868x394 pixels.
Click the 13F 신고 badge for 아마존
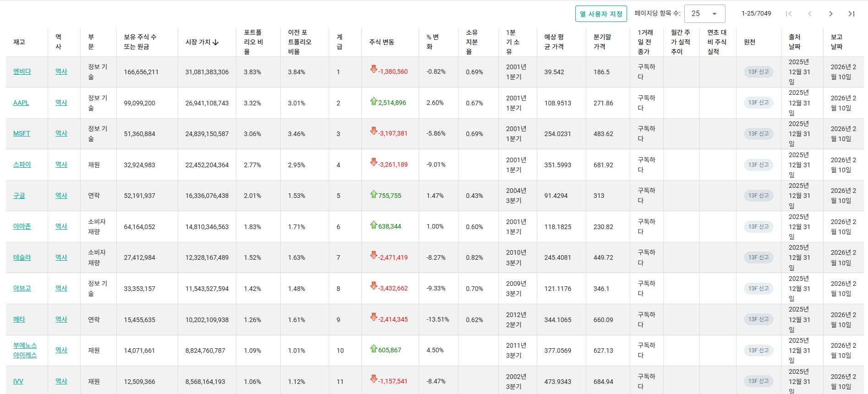tap(758, 227)
